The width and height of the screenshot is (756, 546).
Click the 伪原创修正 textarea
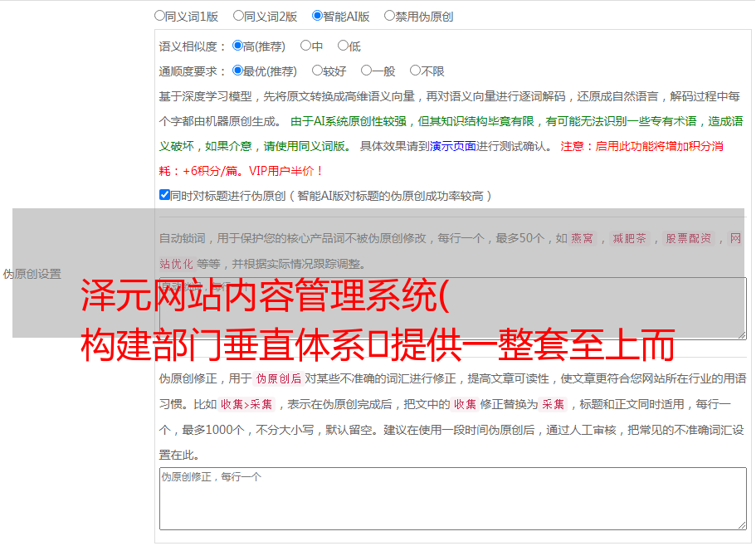(453, 499)
